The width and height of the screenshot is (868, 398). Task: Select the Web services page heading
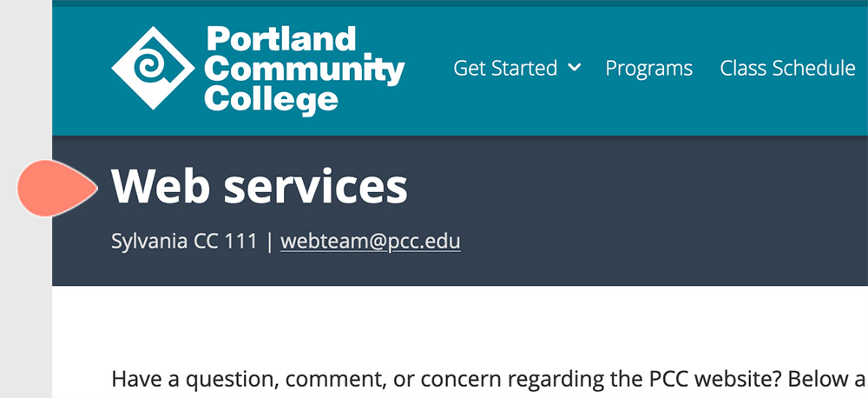click(x=260, y=186)
